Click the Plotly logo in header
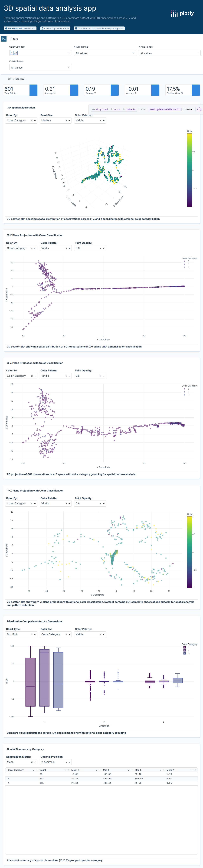 tap(182, 13)
